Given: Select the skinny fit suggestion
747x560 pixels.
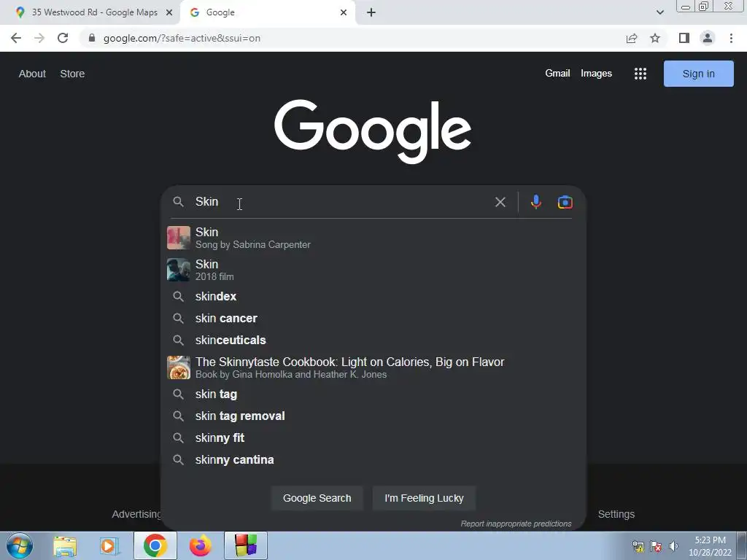Looking at the screenshot, I should [x=373, y=438].
